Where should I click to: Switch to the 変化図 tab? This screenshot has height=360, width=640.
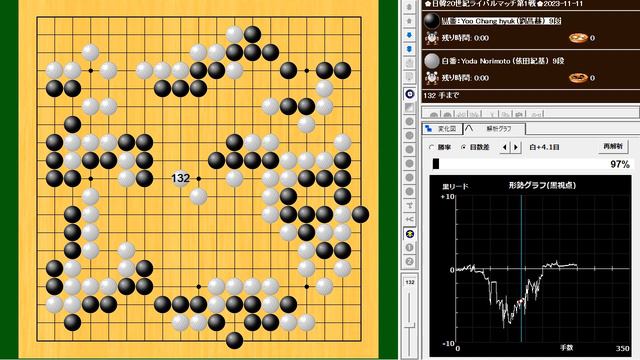(442, 129)
